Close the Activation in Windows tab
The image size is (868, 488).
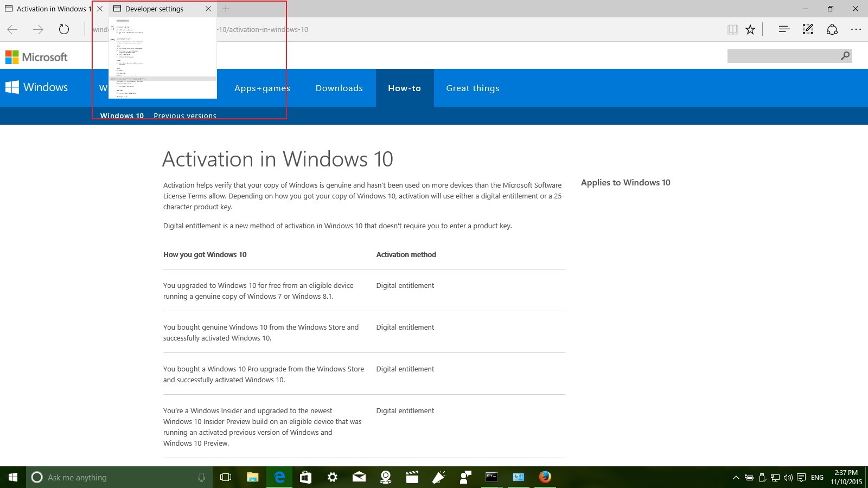[x=100, y=9]
